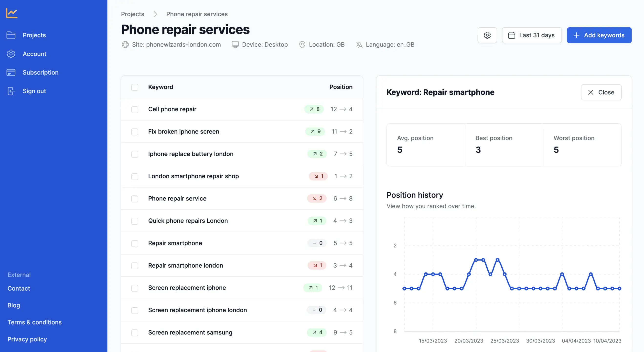Open the Contact page link
Image resolution: width=644 pixels, height=352 pixels.
19,288
